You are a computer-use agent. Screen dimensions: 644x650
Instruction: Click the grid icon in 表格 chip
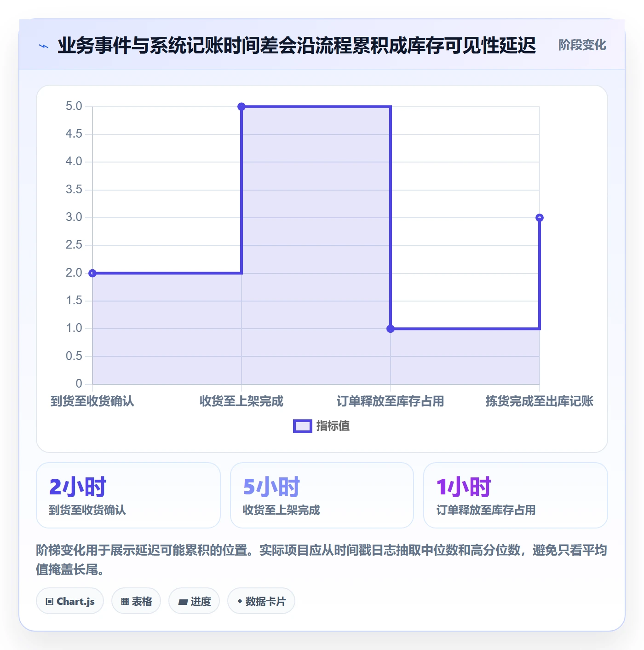[x=125, y=602]
